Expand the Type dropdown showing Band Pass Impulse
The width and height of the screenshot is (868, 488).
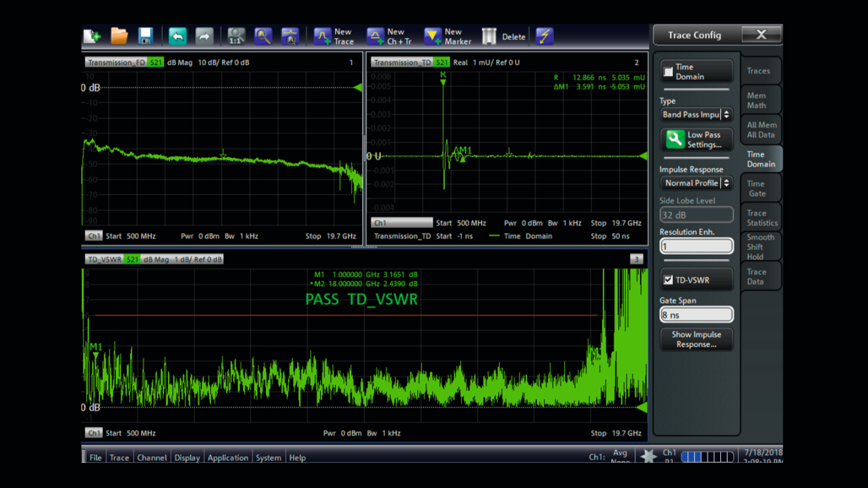click(x=696, y=115)
